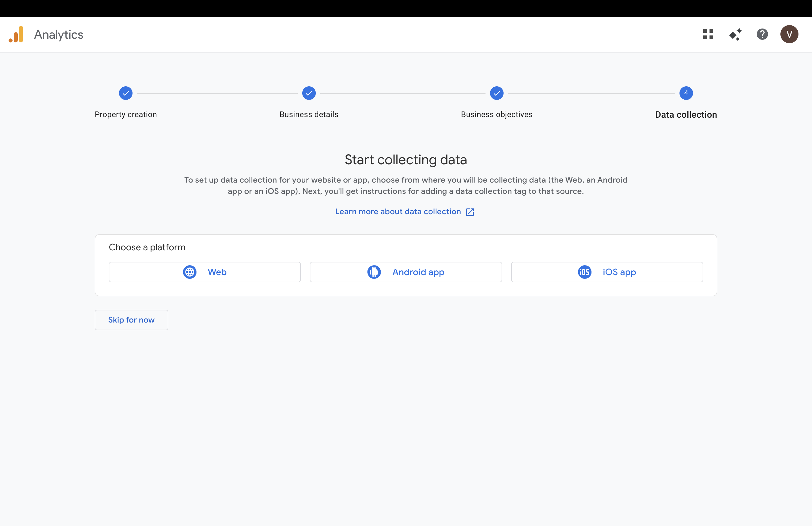812x526 pixels.
Task: Click the Analytics title text
Action: coord(59,34)
